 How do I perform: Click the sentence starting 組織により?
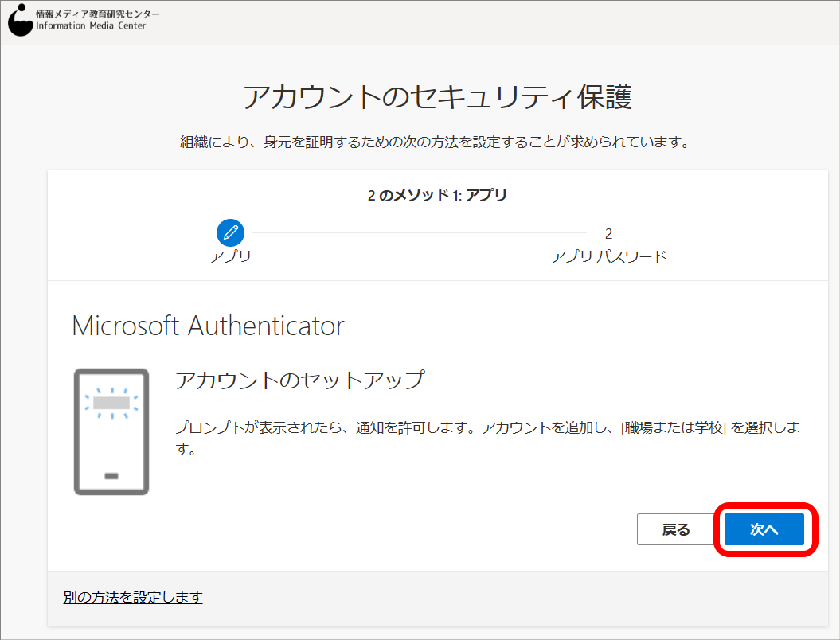click(x=435, y=142)
